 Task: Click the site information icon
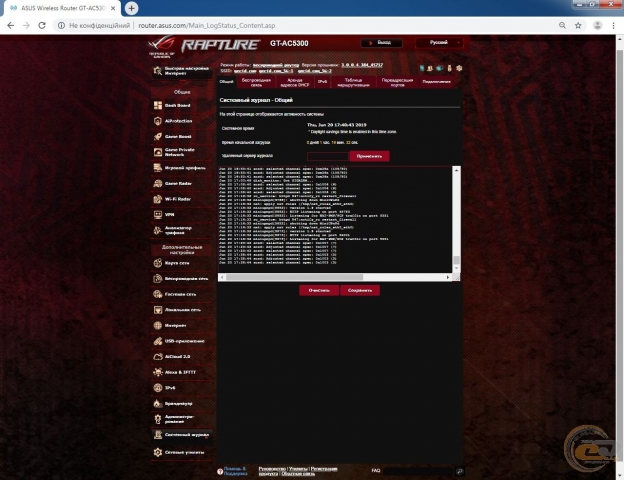61,25
